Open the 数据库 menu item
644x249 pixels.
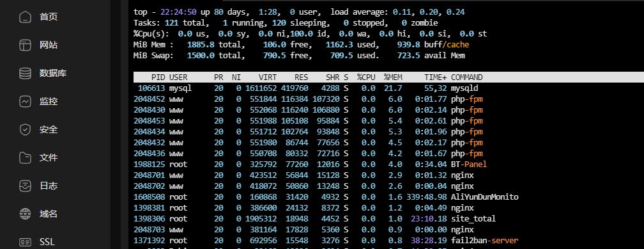(53, 73)
